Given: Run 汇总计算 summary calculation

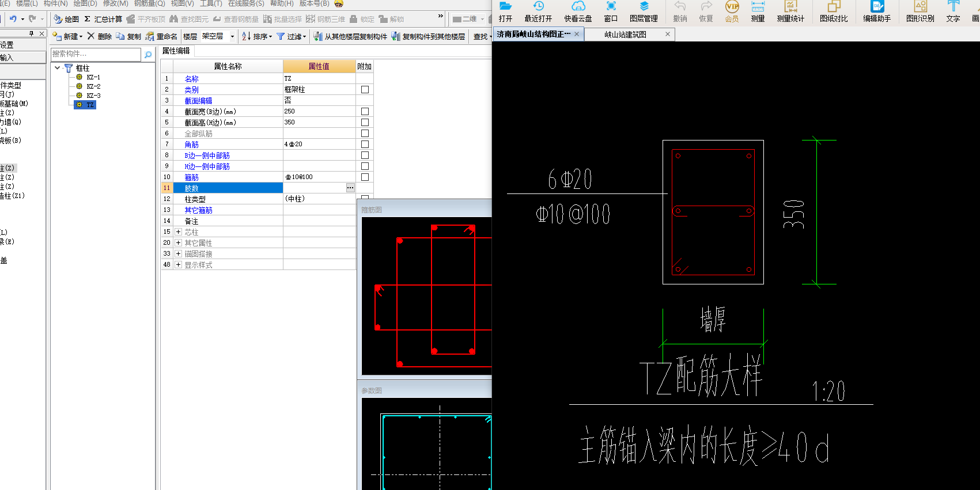Looking at the screenshot, I should 103,19.
